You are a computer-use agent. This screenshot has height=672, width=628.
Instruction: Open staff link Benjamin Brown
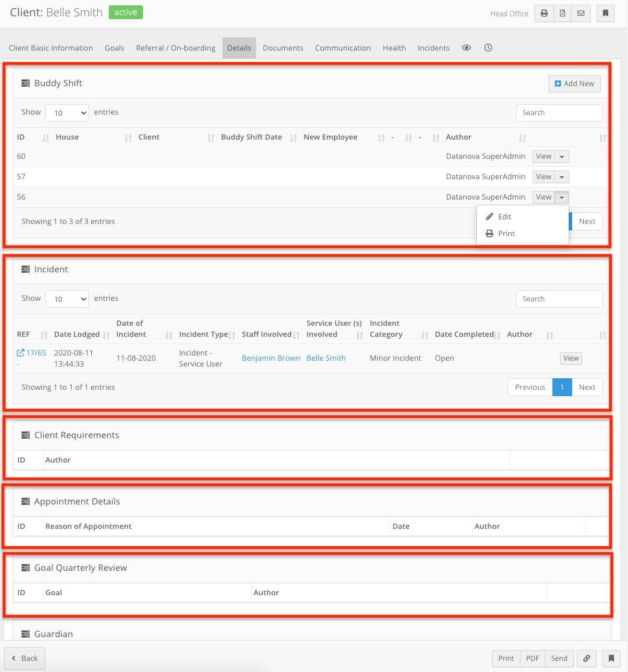[271, 358]
